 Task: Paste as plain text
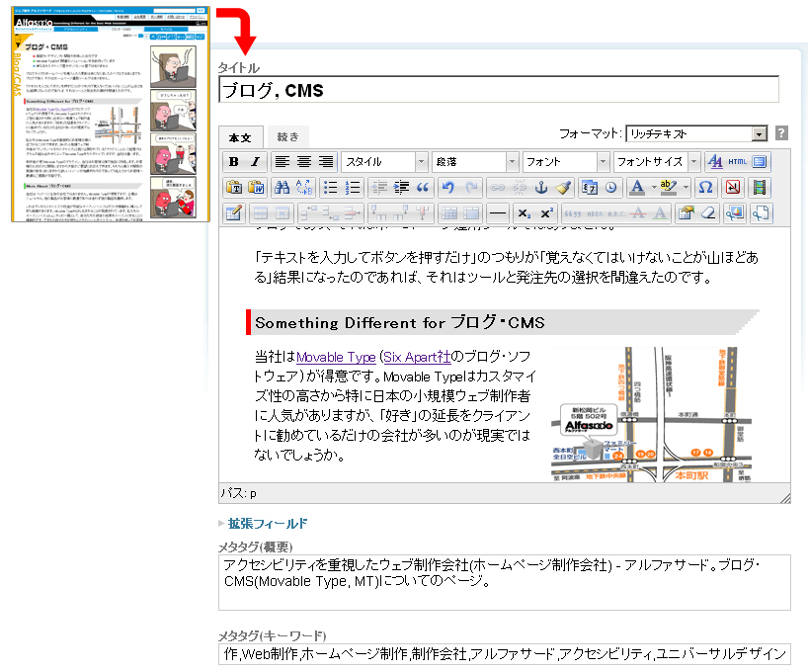(x=234, y=187)
